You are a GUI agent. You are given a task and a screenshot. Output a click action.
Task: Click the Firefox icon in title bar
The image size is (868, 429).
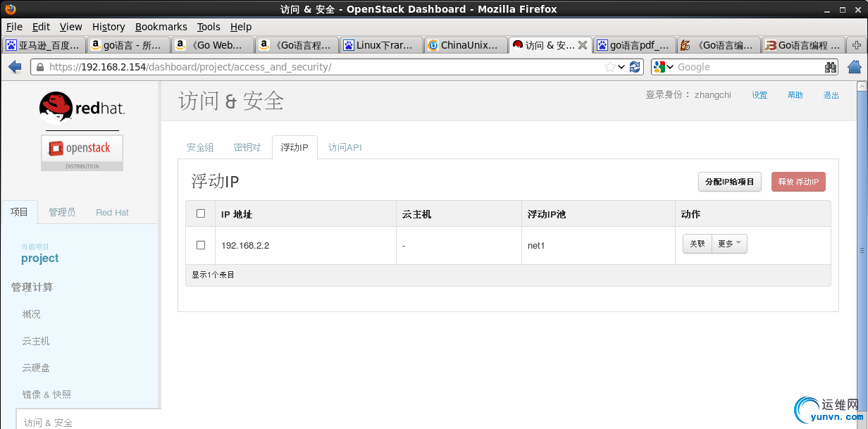pyautogui.click(x=10, y=9)
